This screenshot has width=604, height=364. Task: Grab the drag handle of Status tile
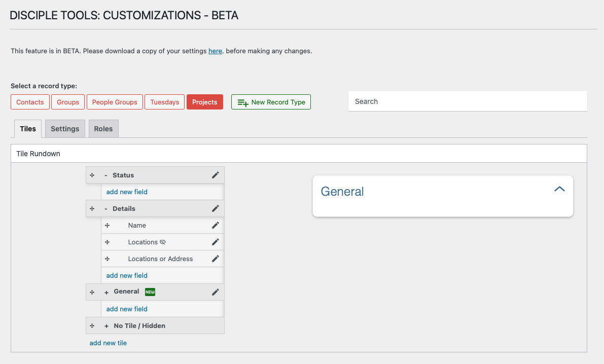click(x=92, y=175)
